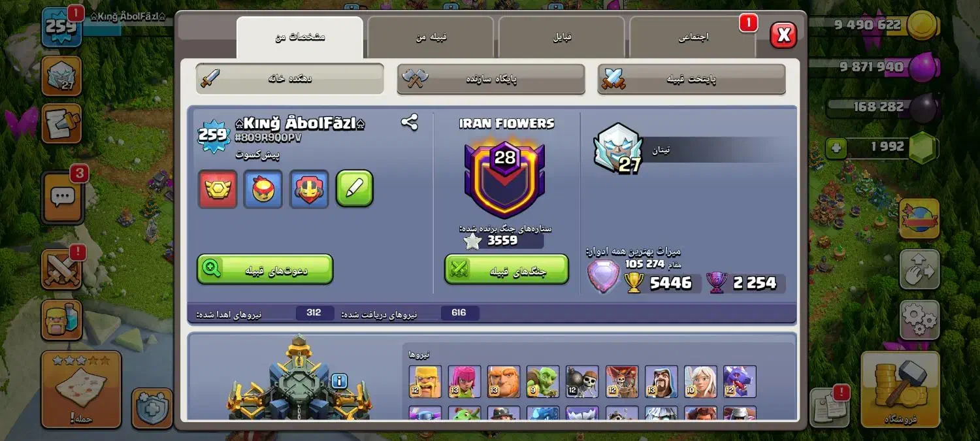The width and height of the screenshot is (980, 441).
Task: Tap the Barbarian troop level 12 thumbnail
Action: tap(425, 382)
